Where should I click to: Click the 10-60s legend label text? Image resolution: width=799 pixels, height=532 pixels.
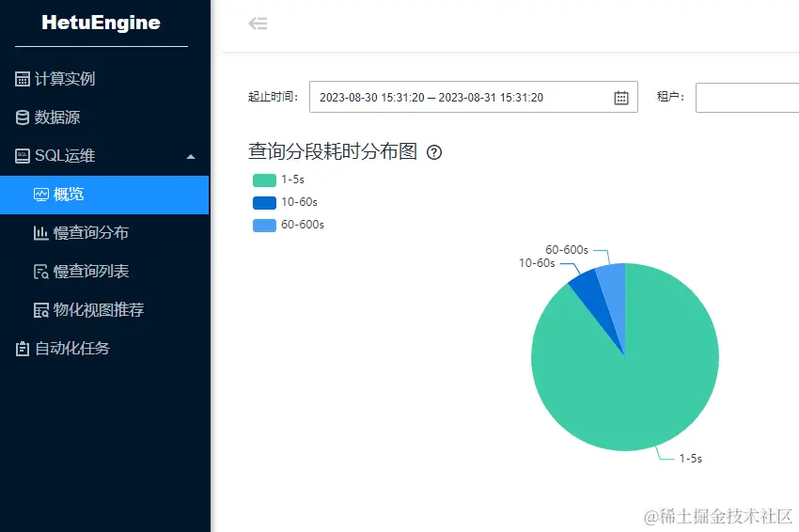point(299,202)
